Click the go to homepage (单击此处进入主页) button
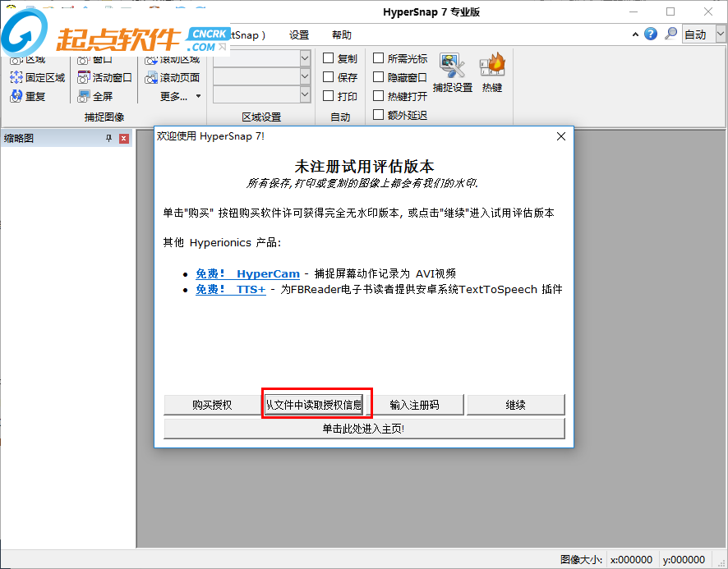This screenshot has width=728, height=569. (364, 429)
